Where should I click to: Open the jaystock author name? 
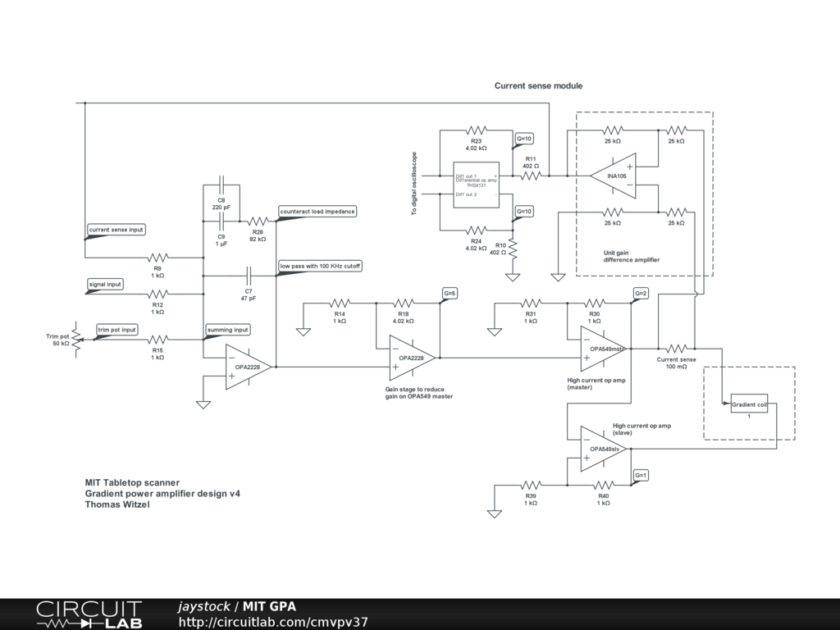coord(203,606)
